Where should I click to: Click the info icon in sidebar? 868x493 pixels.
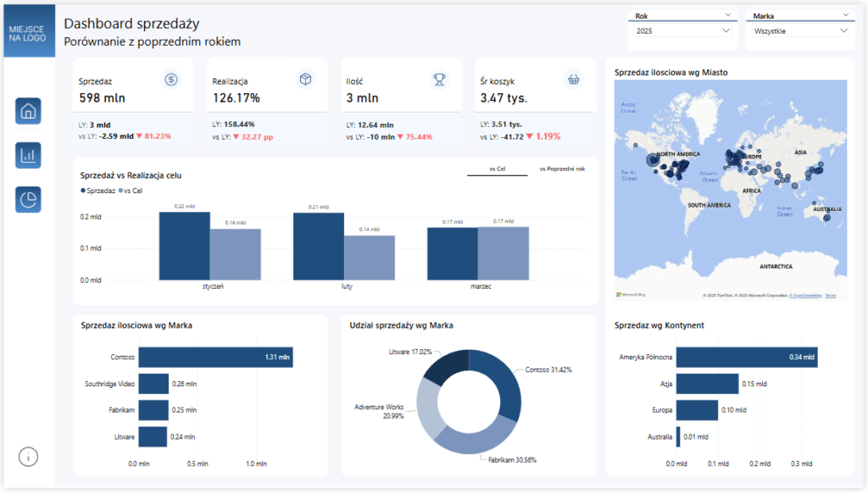(x=28, y=457)
